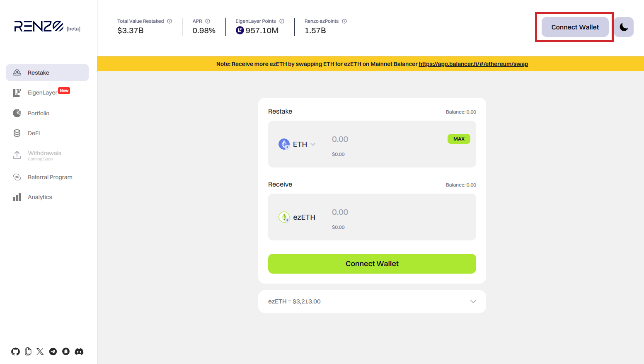Open Telegram channel icon
The image size is (644, 364).
click(x=53, y=352)
